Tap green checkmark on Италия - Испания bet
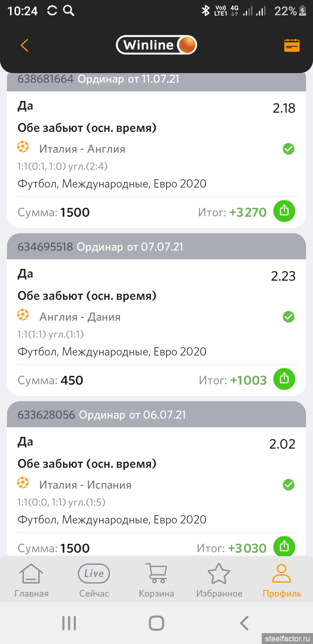 [x=289, y=484]
